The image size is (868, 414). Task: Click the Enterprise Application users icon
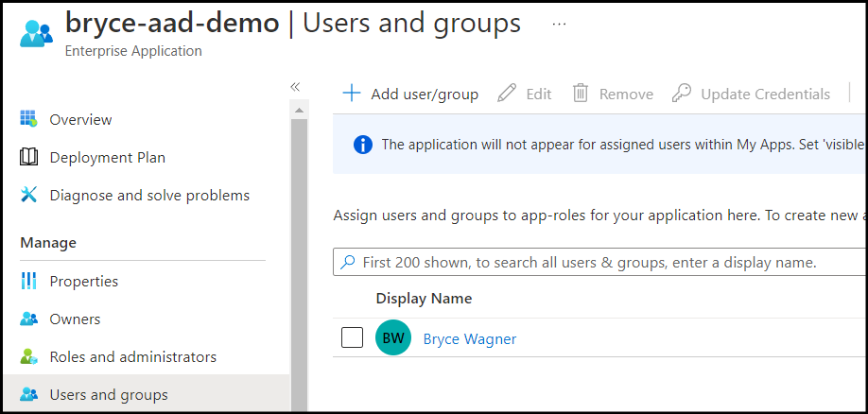tap(36, 33)
